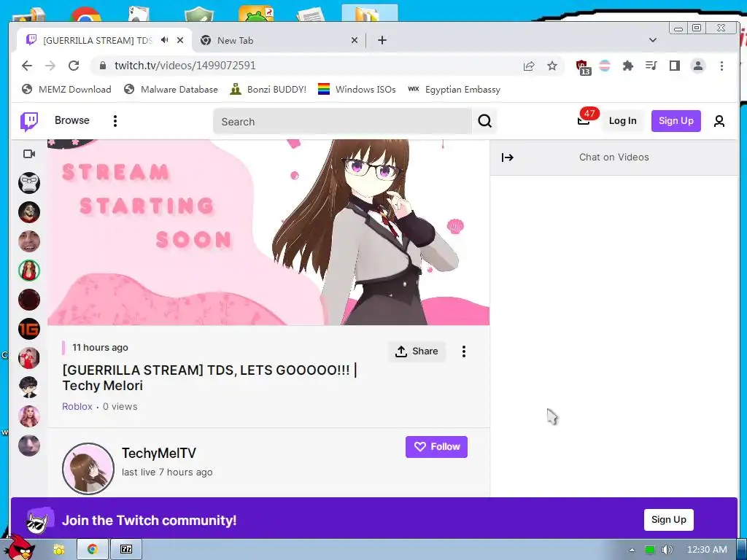Open a new browser tab

[382, 41]
